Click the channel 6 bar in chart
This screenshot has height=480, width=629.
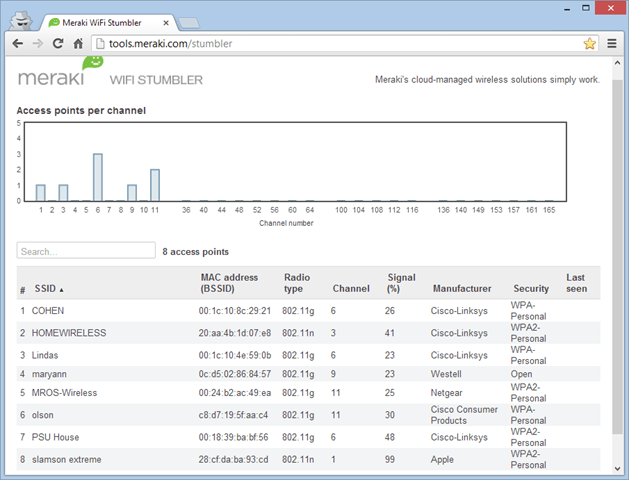[98, 177]
